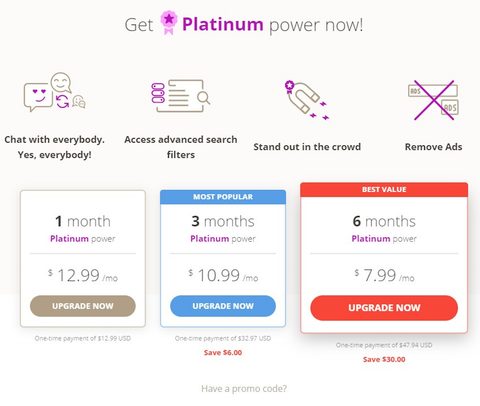Select the 6 months plan heading

(384, 221)
